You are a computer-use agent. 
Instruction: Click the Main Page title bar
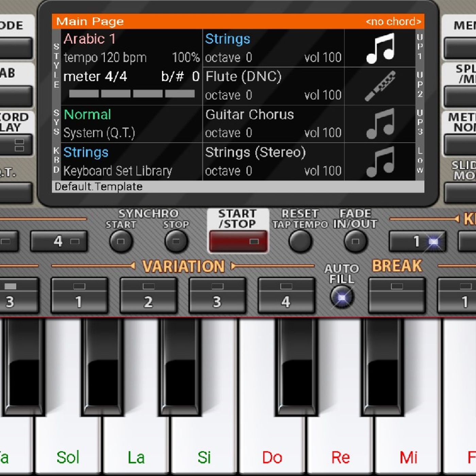point(238,21)
